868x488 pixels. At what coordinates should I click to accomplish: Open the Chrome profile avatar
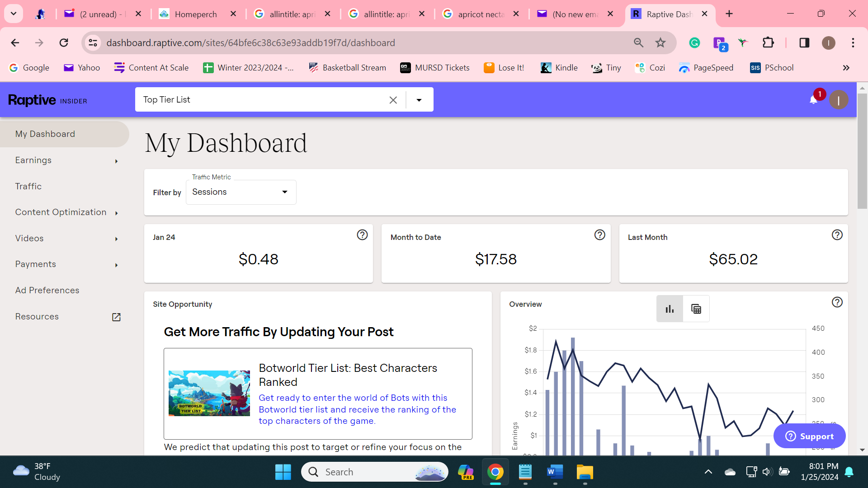point(829,43)
